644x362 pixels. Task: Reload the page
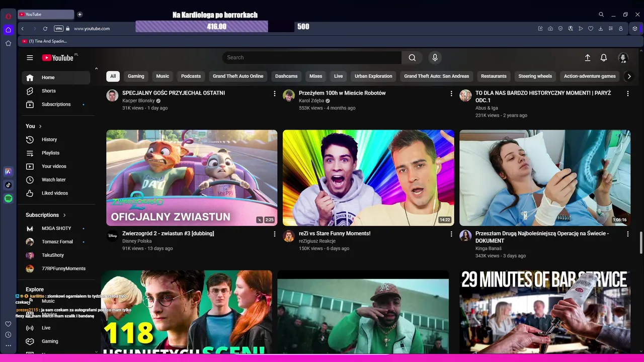click(45, 29)
